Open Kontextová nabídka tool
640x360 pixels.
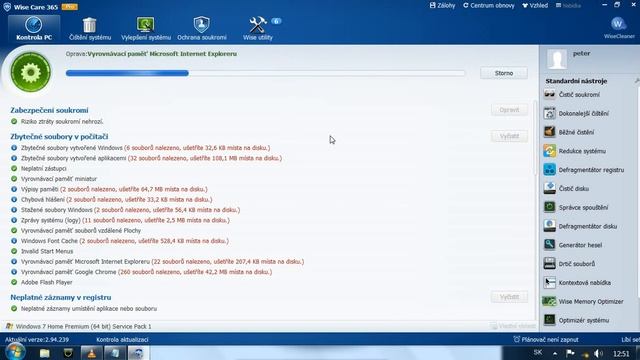[577, 282]
